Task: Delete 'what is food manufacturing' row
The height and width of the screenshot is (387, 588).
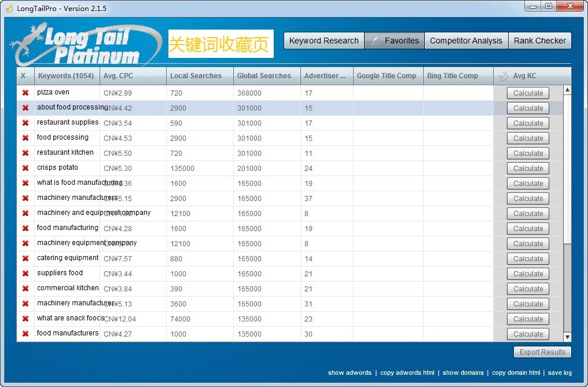Action: pyautogui.click(x=25, y=183)
